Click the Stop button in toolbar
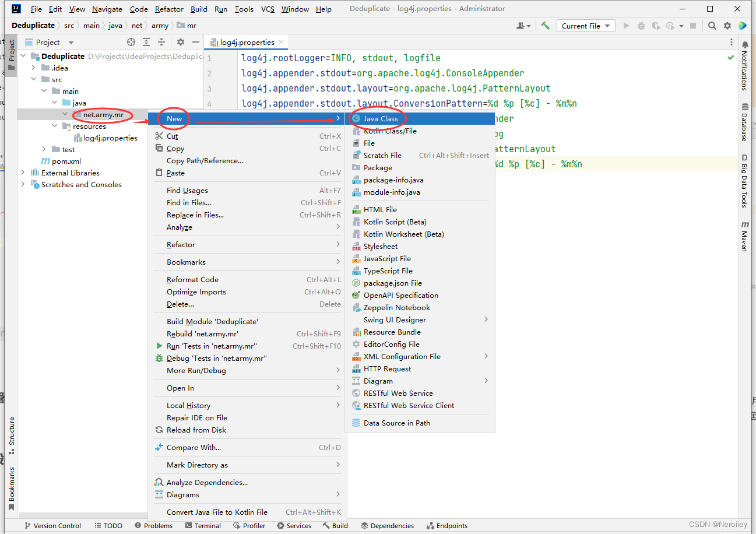Image resolution: width=756 pixels, height=534 pixels. (693, 26)
